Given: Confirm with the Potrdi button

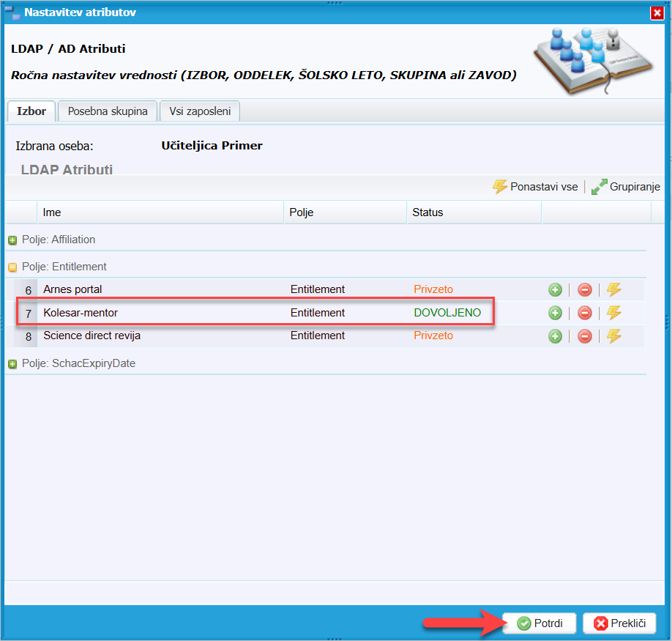Looking at the screenshot, I should click(540, 623).
